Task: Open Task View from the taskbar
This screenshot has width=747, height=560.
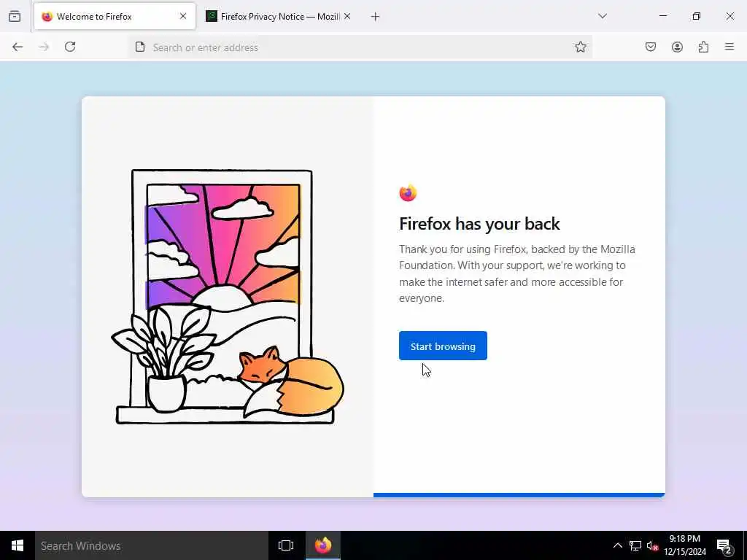Action: (286, 545)
